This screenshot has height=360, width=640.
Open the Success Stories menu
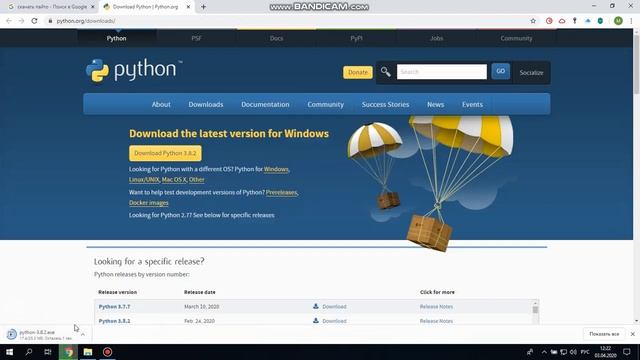[385, 104]
